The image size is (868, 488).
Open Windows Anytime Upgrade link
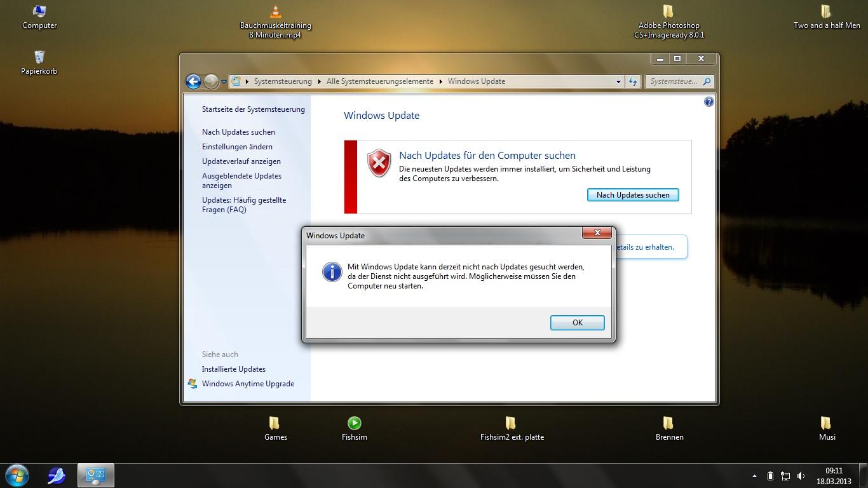click(248, 384)
